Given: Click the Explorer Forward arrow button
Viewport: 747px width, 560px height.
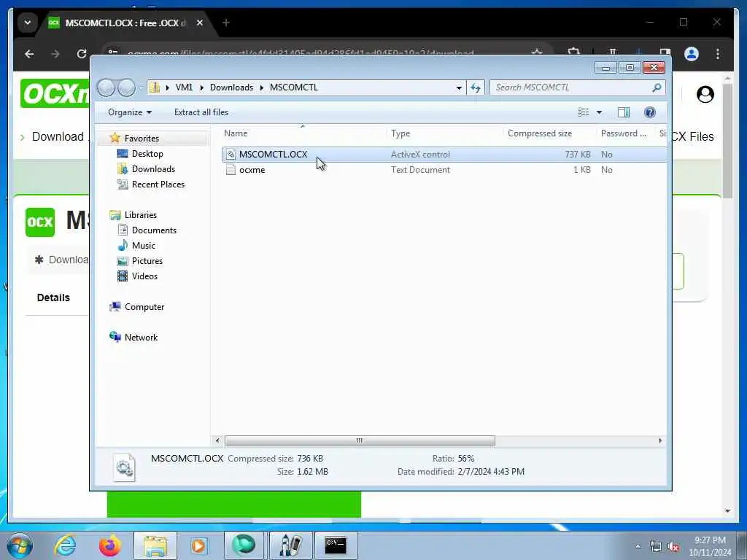Looking at the screenshot, I should pyautogui.click(x=127, y=87).
